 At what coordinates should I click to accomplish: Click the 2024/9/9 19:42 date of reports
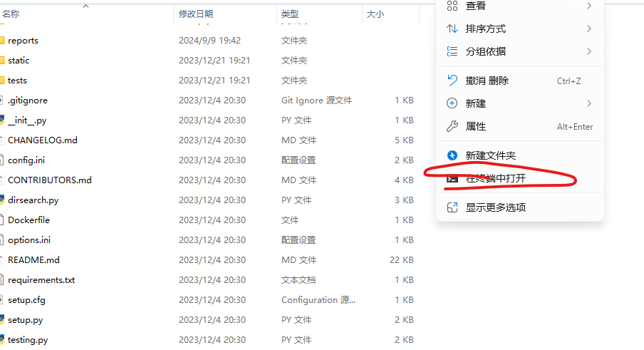point(210,40)
